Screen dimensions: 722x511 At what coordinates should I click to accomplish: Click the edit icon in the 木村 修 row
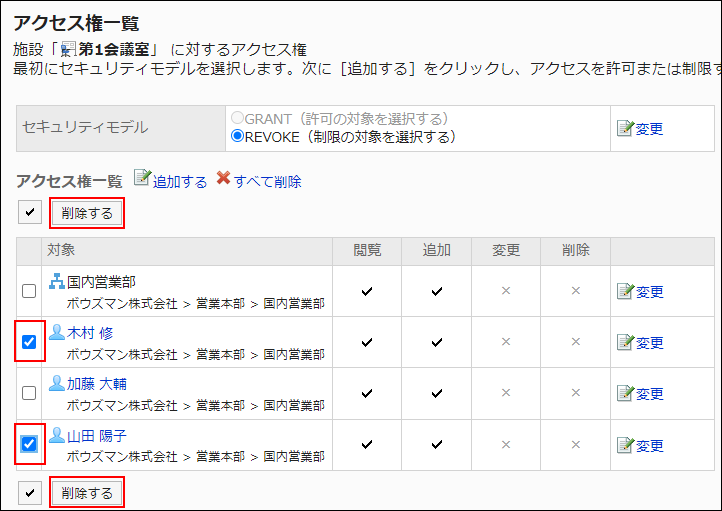pos(625,342)
